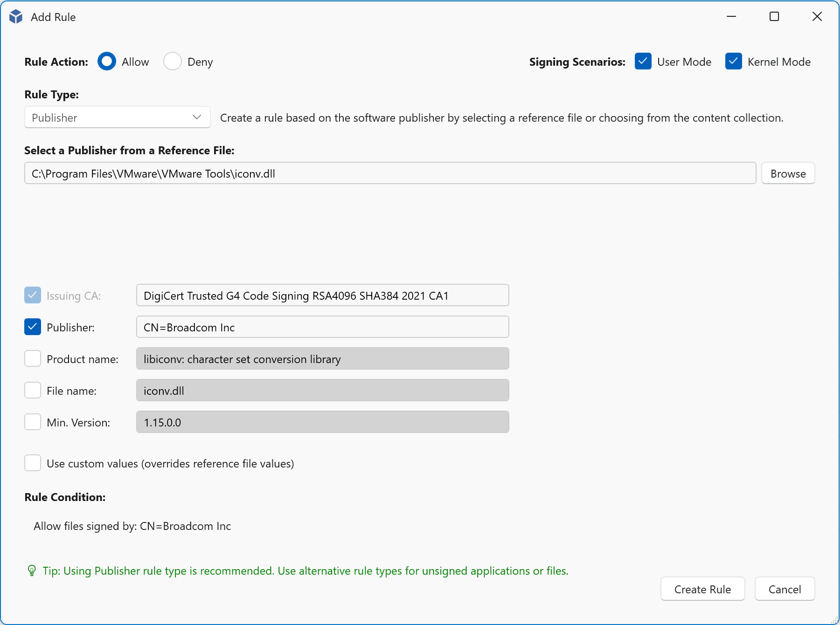Screen dimensions: 840x625
Task: Click the Browse button
Action: pos(788,173)
